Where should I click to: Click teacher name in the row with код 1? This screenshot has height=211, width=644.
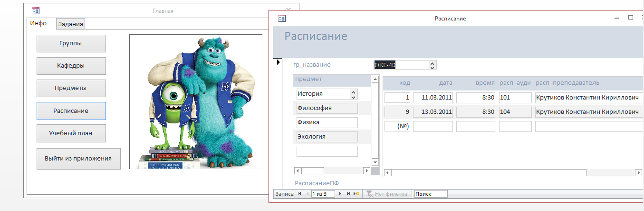588,98
